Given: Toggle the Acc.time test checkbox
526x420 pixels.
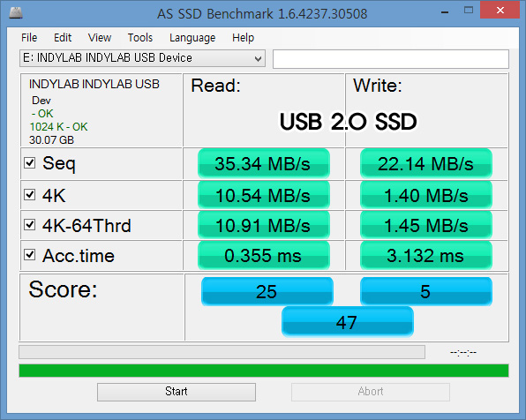Looking at the screenshot, I should tap(29, 255).
